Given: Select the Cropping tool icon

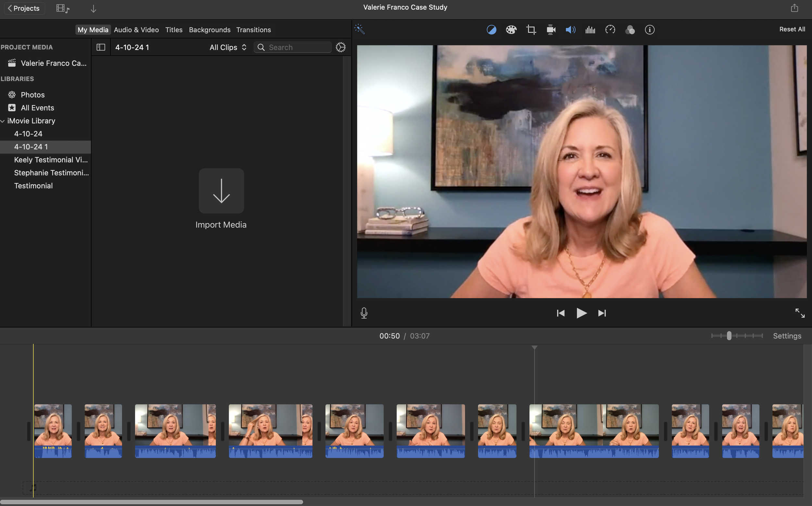Looking at the screenshot, I should click(x=531, y=30).
